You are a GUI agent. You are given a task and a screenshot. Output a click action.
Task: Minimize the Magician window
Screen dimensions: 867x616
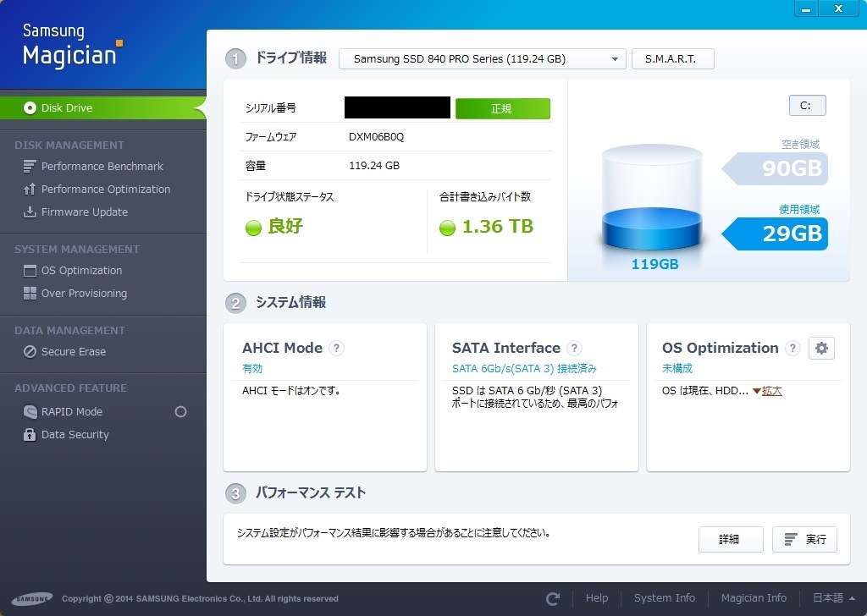pyautogui.click(x=807, y=8)
